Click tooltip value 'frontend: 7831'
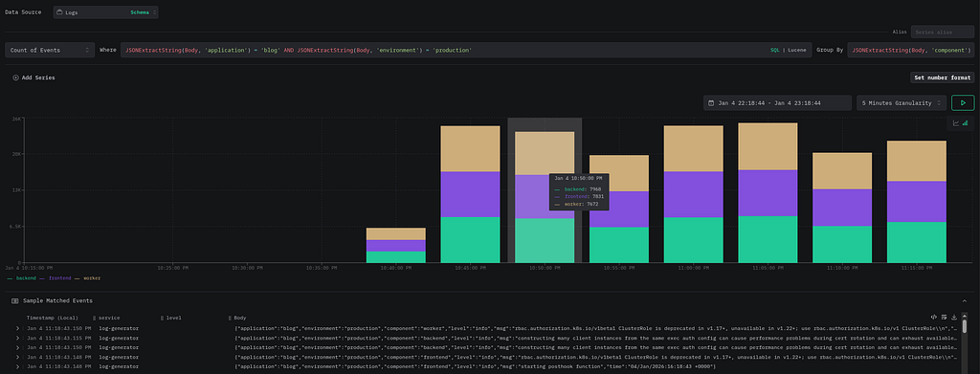980x374 pixels. tap(584, 197)
